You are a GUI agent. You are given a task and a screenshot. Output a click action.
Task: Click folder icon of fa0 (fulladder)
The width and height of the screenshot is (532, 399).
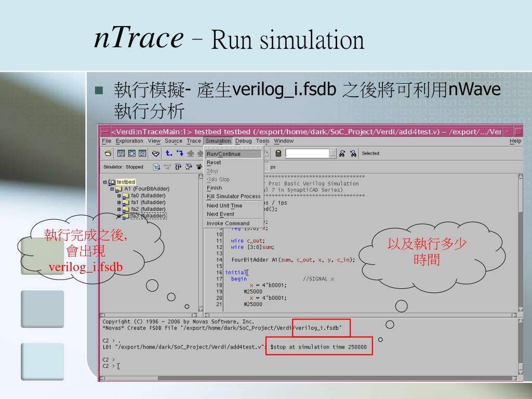coord(126,196)
